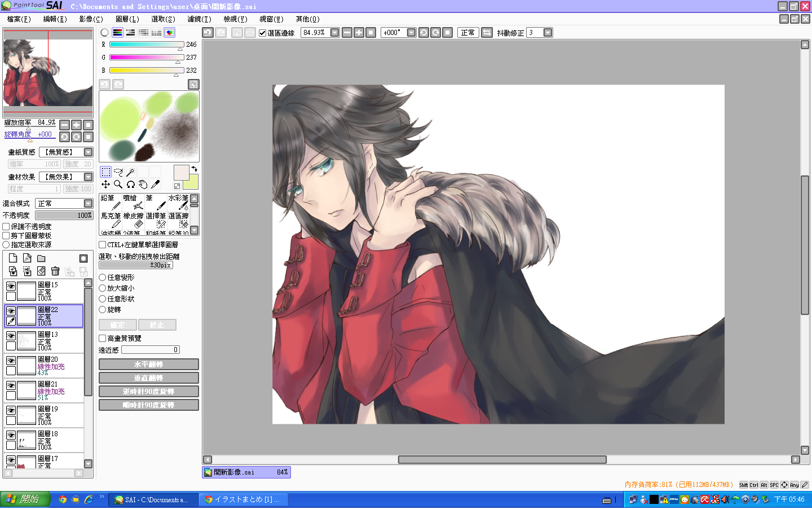Create a new normal layer
Screen dimensions: 812x509
coord(13,258)
